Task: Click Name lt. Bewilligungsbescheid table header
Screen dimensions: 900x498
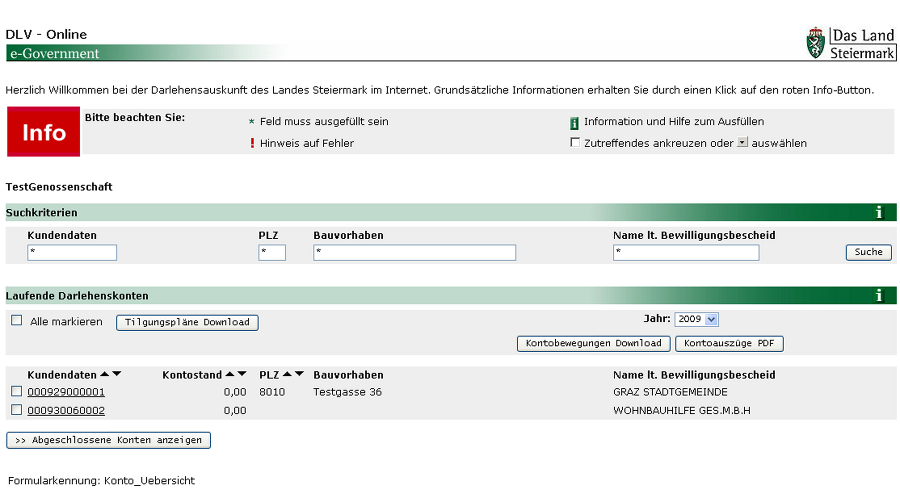Action: pos(694,375)
